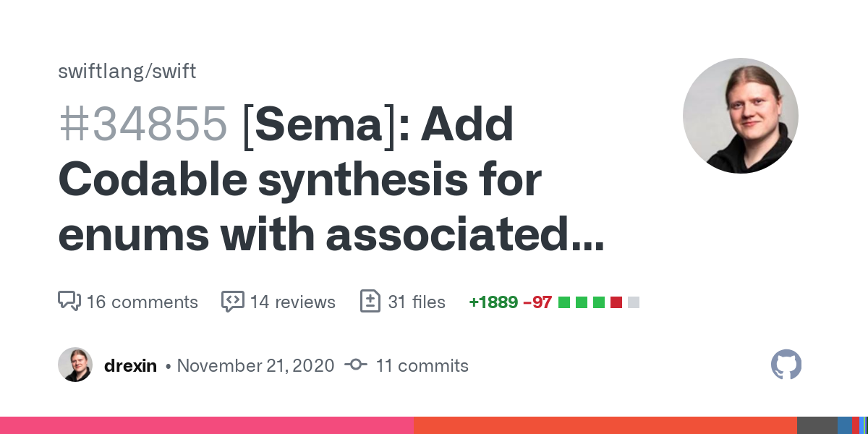
Task: Open the GitHub logo at bottom right
Action: point(786,365)
